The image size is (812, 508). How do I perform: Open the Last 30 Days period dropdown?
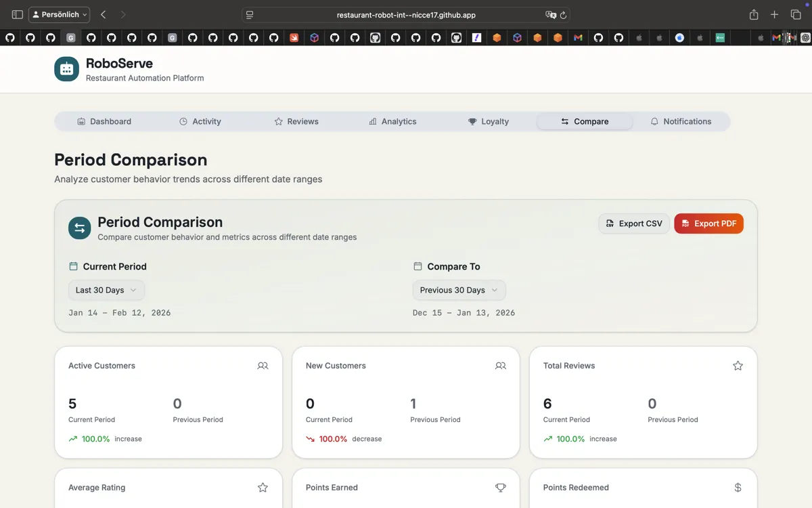[x=106, y=290]
